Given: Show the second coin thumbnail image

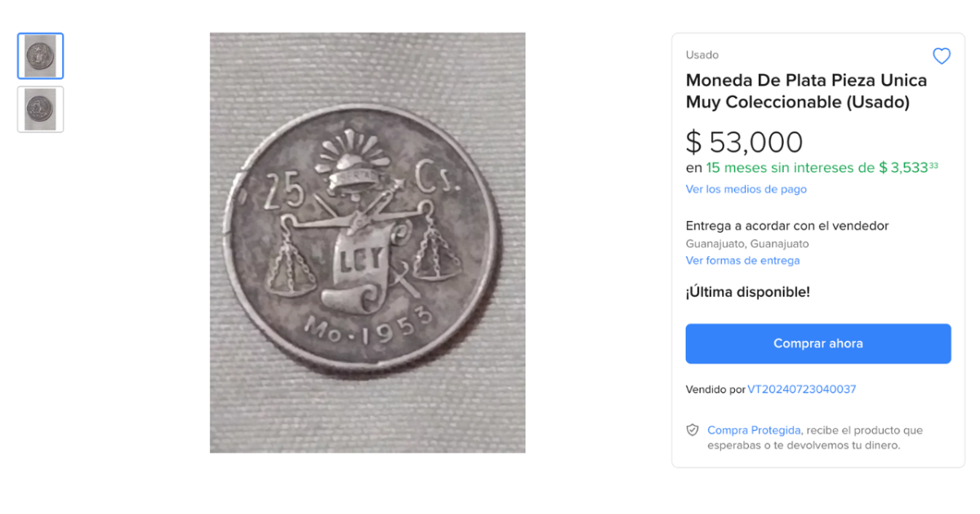Looking at the screenshot, I should click(41, 109).
